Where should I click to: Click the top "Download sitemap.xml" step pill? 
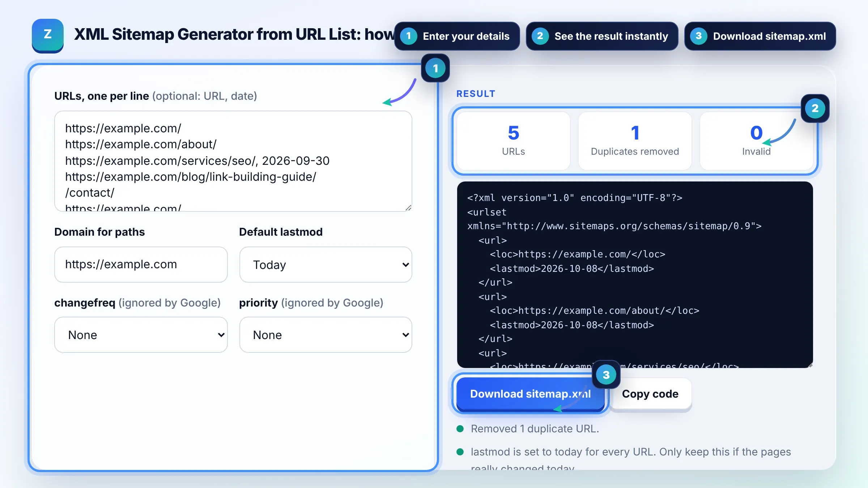760,36
